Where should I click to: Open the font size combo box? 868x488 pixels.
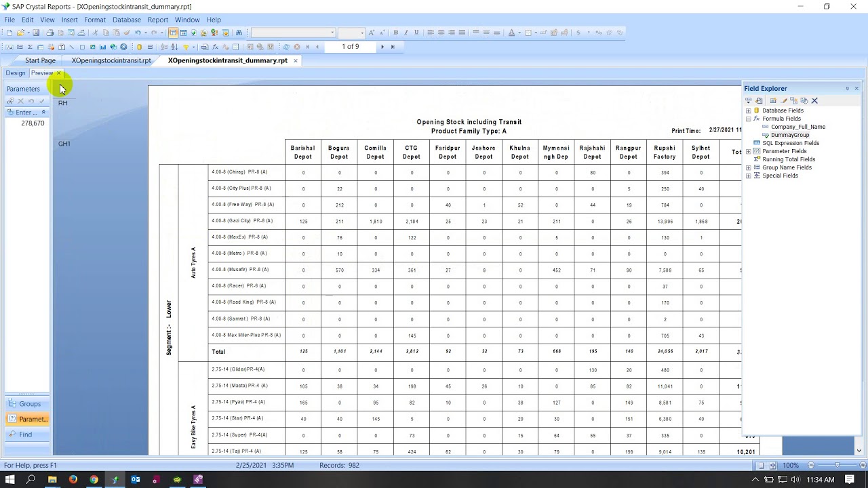351,33
